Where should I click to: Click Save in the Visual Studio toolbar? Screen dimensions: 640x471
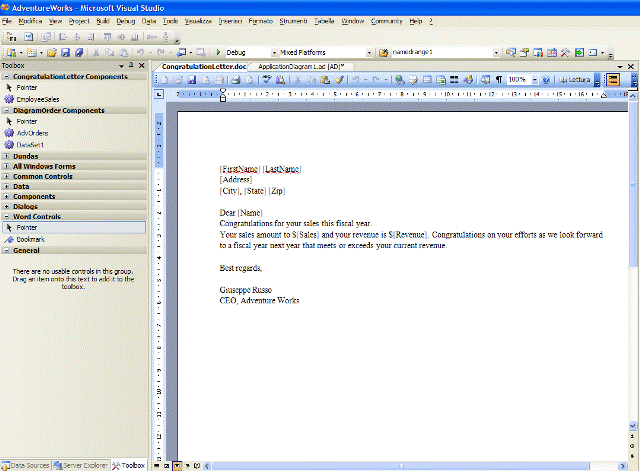coord(65,52)
